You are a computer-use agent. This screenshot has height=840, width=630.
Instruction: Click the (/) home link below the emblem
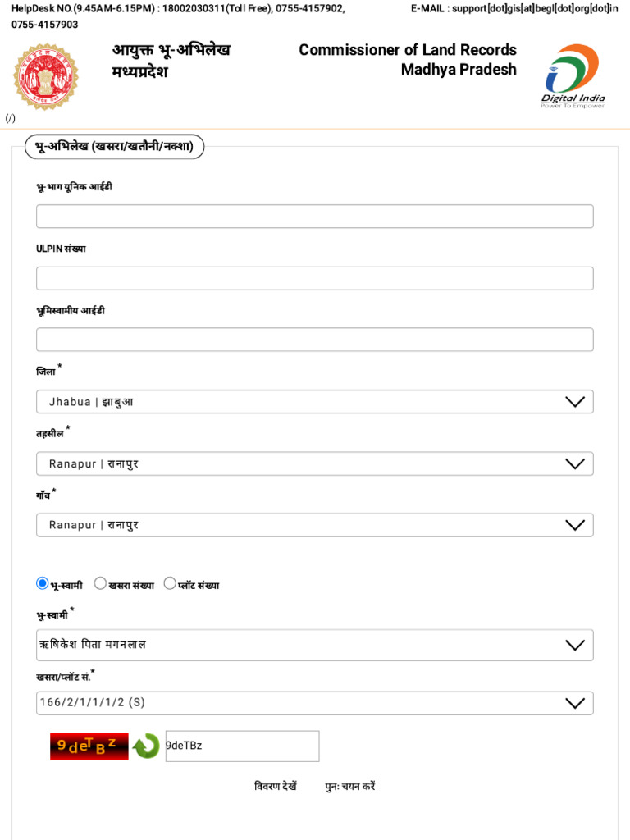pyautogui.click(x=10, y=118)
